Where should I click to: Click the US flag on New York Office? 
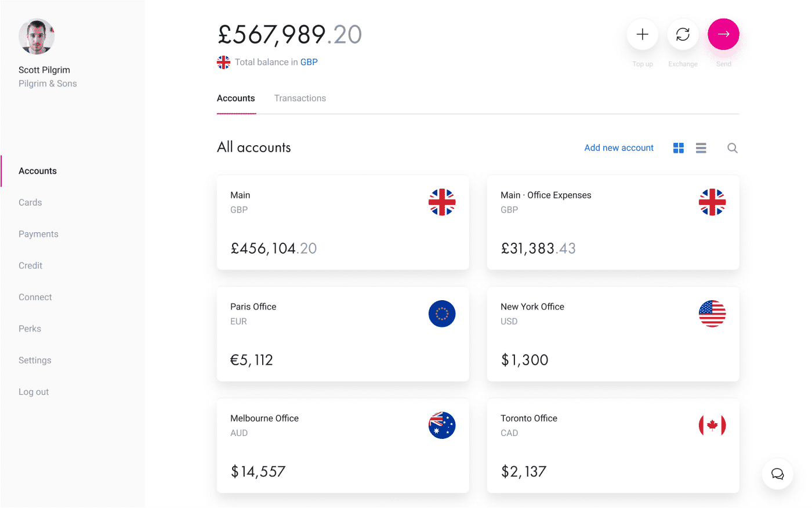point(712,314)
